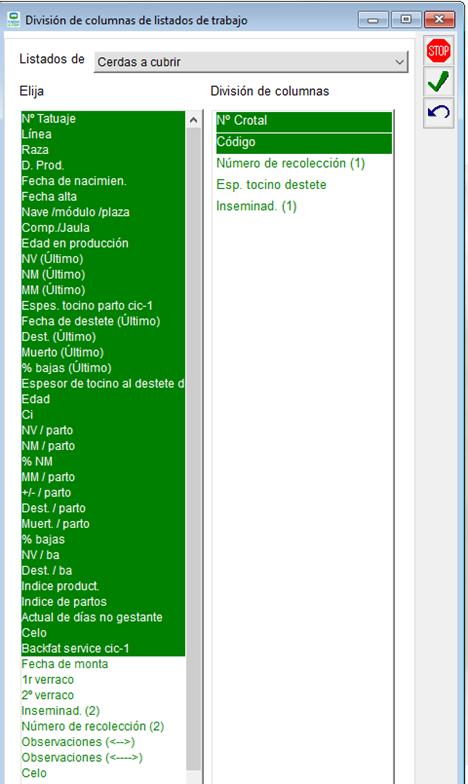Image resolution: width=468 pixels, height=784 pixels.
Task: Select Edad entry in the list
Action: [103, 399]
